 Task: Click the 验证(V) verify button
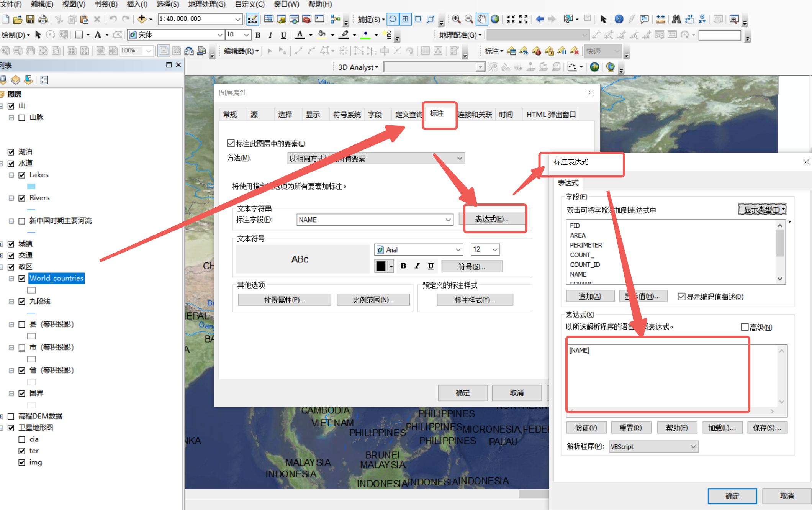pyautogui.click(x=586, y=428)
